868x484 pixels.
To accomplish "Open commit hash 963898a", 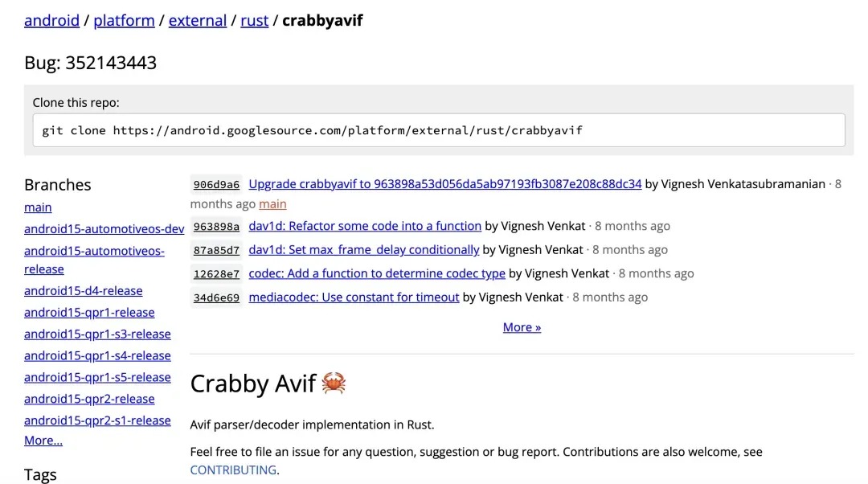I will pos(216,227).
